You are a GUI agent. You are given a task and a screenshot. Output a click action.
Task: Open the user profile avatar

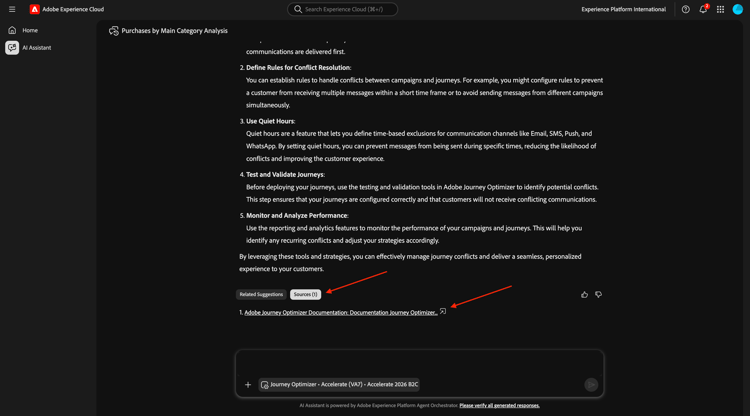pos(738,9)
